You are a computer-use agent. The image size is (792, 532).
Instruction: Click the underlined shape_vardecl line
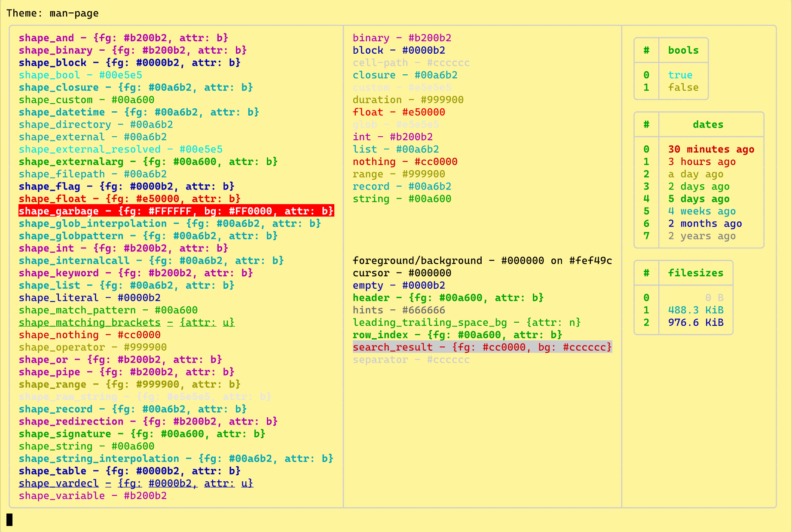pyautogui.click(x=136, y=483)
